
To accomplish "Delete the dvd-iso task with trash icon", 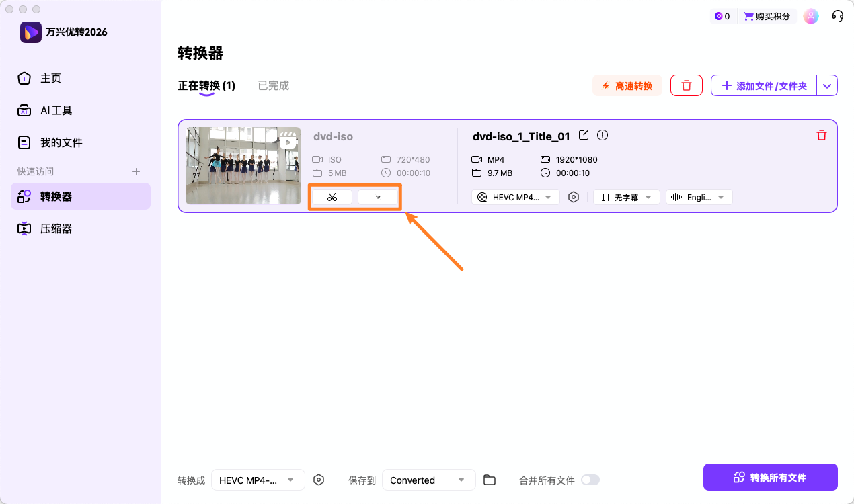I will (821, 135).
